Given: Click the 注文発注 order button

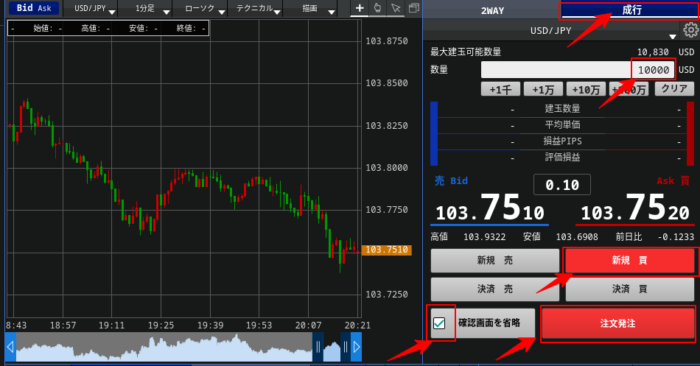Looking at the screenshot, I should point(618,323).
